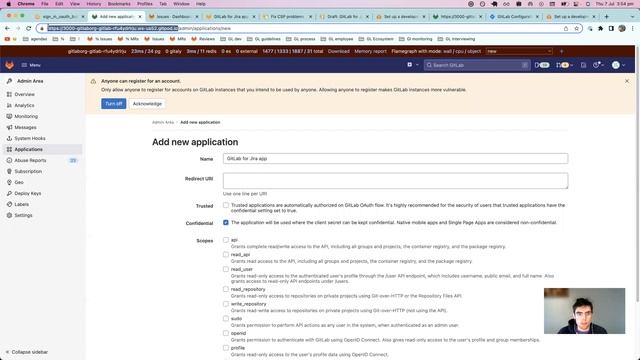Click the Name input field
This screenshot has width=640, height=360.
coord(395,158)
